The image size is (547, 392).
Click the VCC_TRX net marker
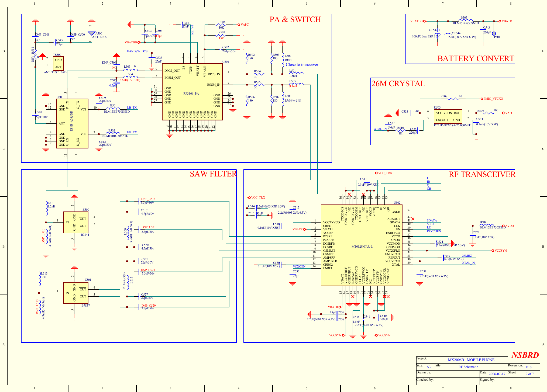point(377,173)
